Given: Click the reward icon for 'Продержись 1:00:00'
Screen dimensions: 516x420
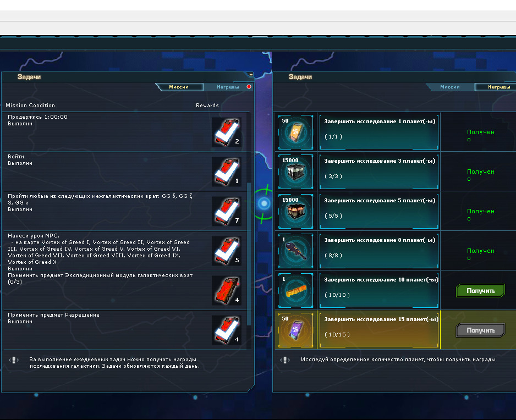Looking at the screenshot, I should coord(227,132).
